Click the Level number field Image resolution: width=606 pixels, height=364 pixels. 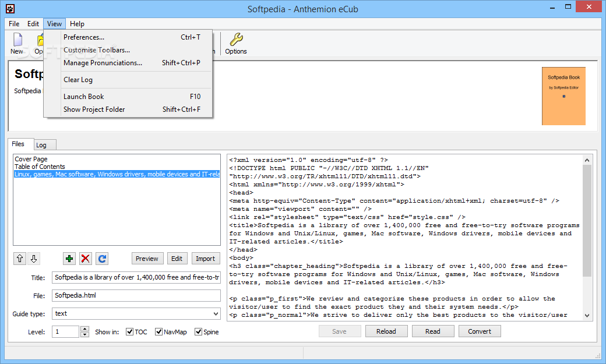point(66,331)
